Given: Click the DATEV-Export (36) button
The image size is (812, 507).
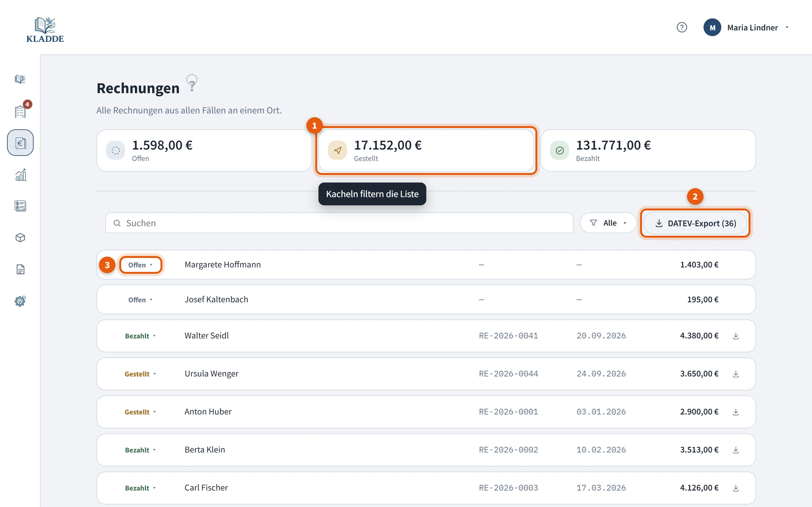Looking at the screenshot, I should click(695, 223).
